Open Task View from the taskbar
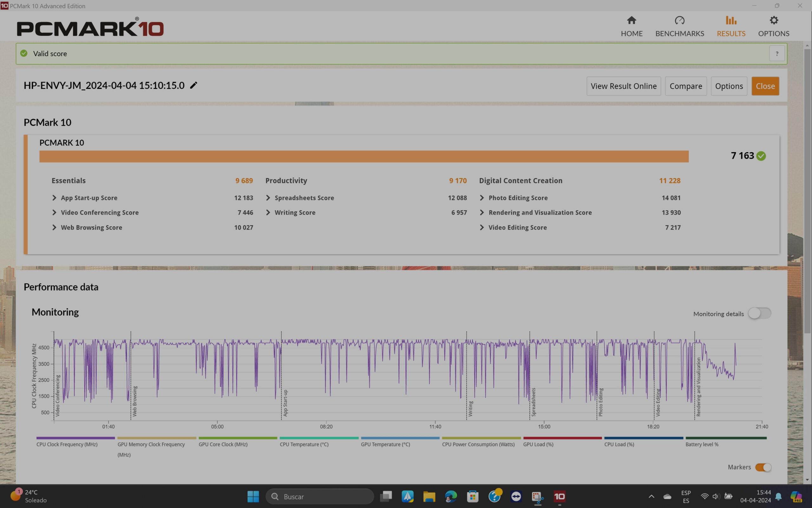Screen dimensions: 812x508 point(386,497)
